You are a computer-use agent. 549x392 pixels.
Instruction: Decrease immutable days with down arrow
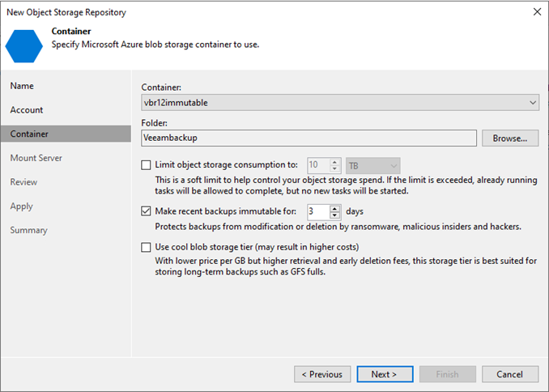[335, 215]
